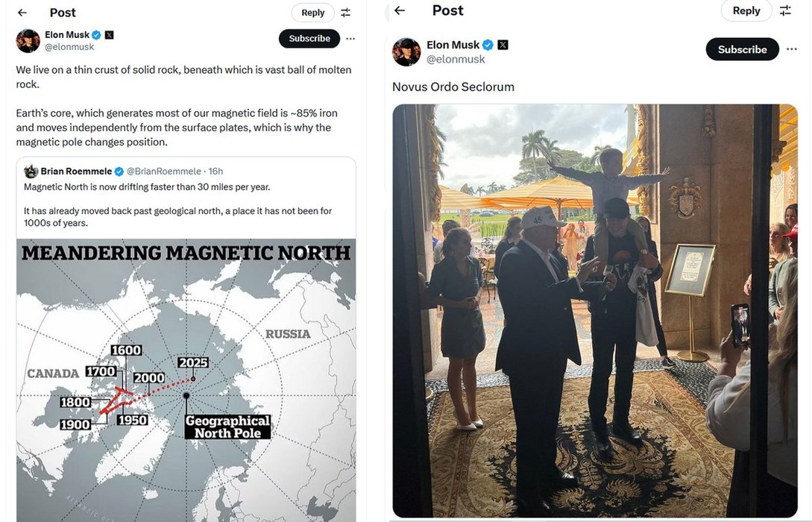The width and height of the screenshot is (812, 522).
Task: Click Elon Musk's verified badge on magnetic field post
Action: pyautogui.click(x=97, y=35)
